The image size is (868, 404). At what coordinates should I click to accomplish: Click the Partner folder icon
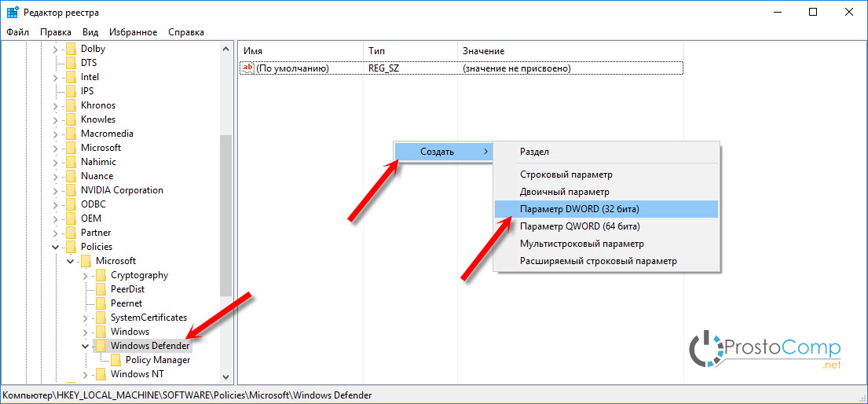pos(70,232)
